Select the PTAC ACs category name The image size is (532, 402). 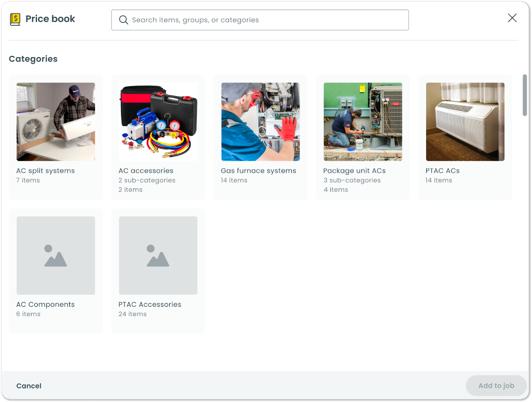(x=443, y=171)
